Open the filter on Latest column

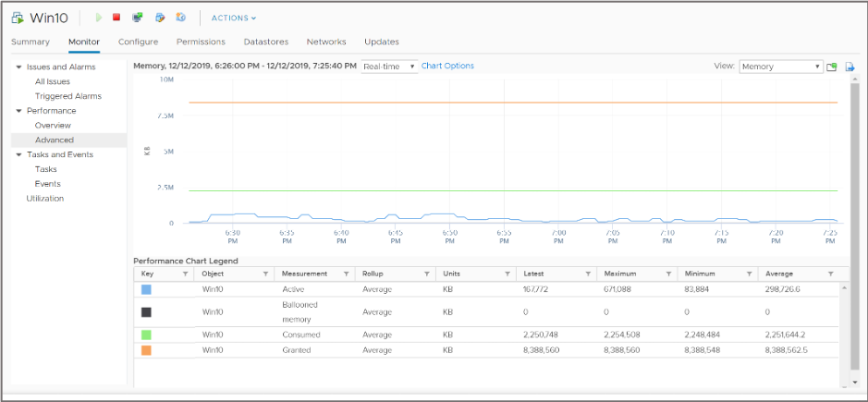[x=588, y=274]
